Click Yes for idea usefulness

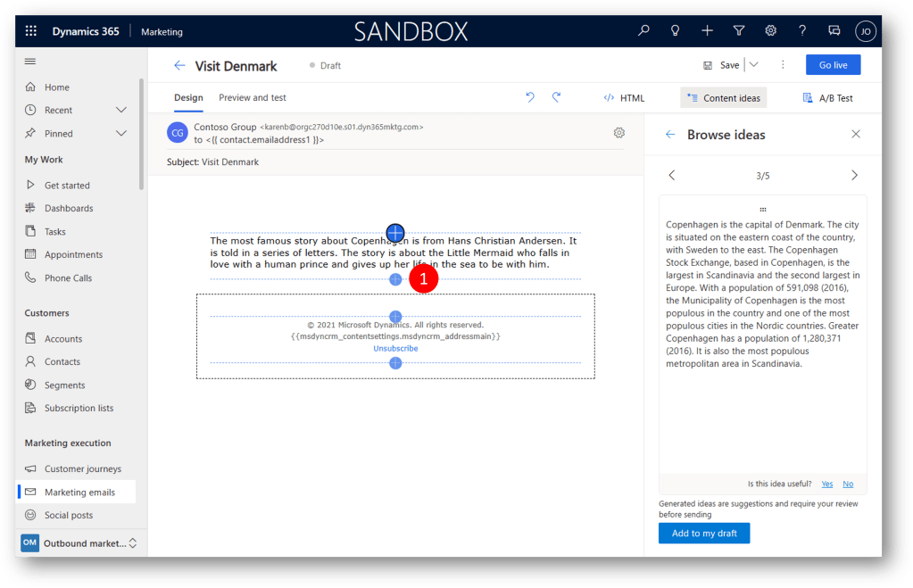click(826, 484)
